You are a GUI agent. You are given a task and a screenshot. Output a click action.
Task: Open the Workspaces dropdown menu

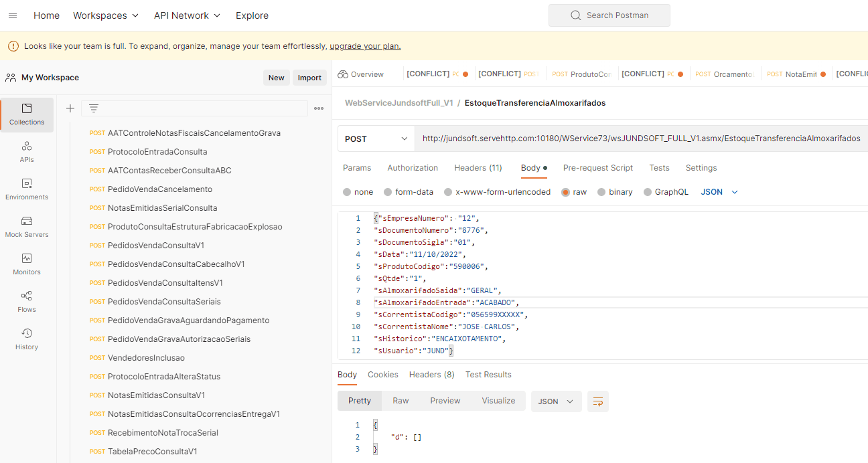106,15
